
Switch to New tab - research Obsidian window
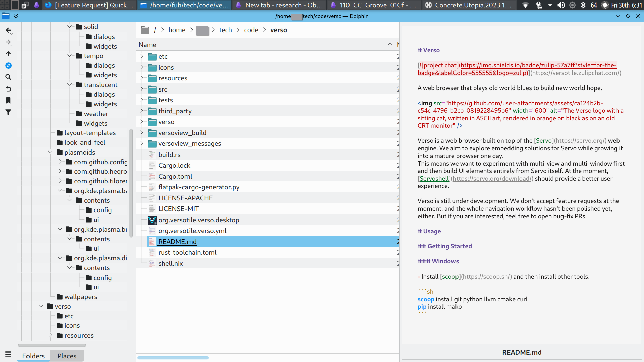tap(279, 5)
